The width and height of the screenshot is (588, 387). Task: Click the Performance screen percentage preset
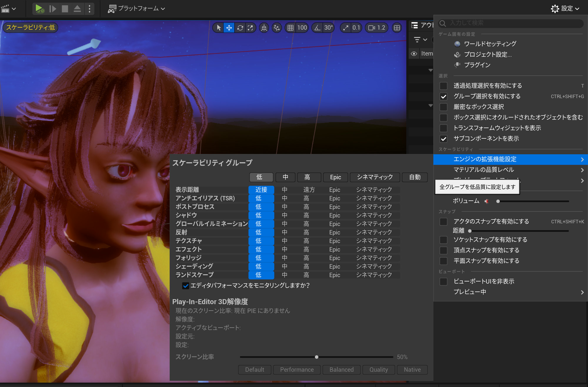coord(297,370)
